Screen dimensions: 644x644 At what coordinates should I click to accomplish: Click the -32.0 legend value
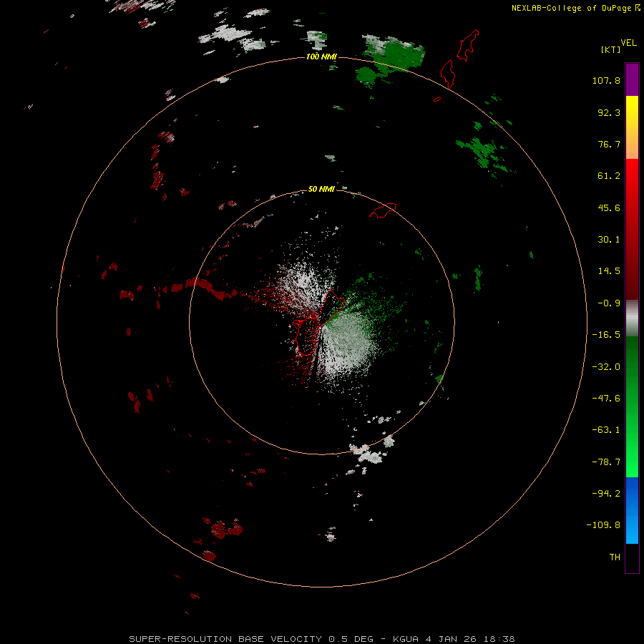click(606, 367)
